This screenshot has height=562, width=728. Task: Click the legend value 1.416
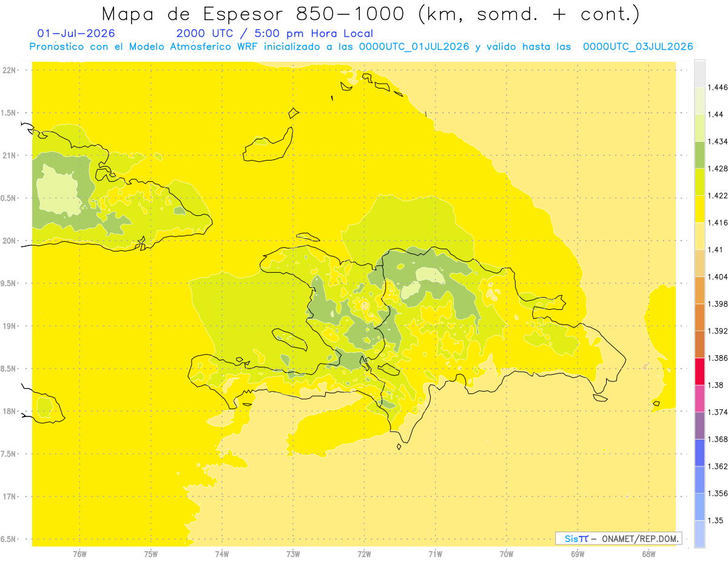pos(718,222)
